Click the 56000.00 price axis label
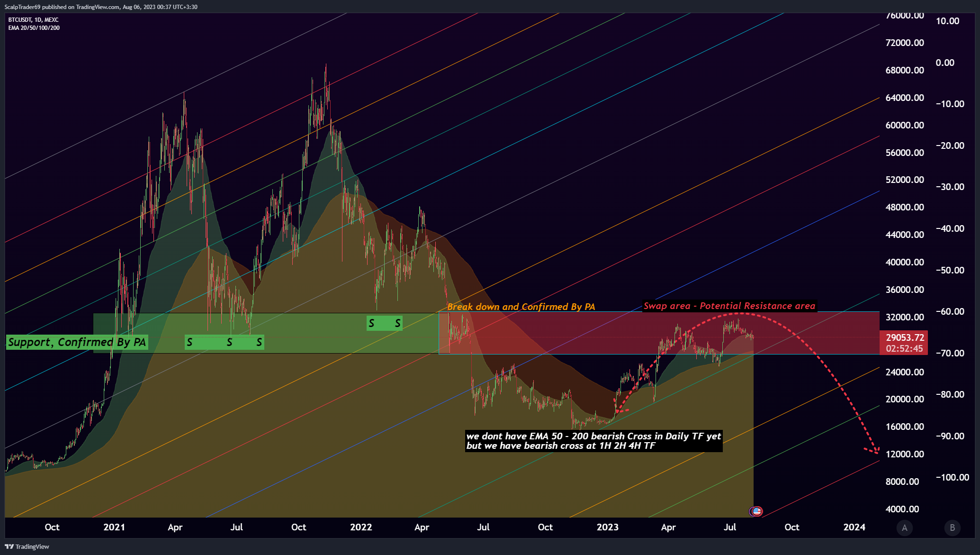Viewport: 980px width, 555px height. [905, 153]
